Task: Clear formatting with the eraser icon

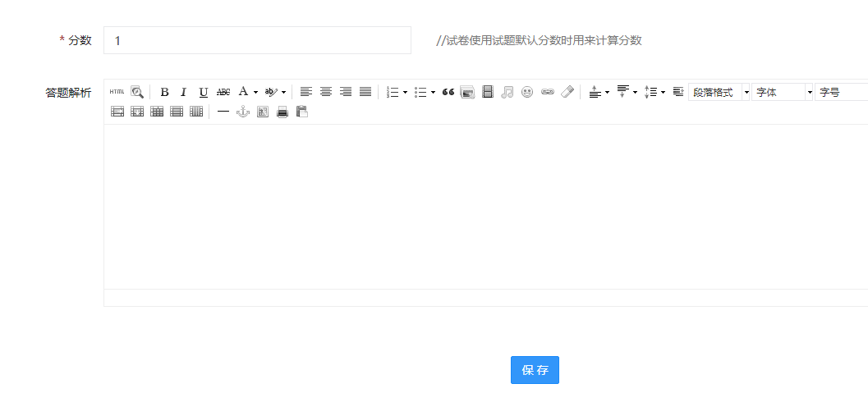Action: tap(567, 92)
